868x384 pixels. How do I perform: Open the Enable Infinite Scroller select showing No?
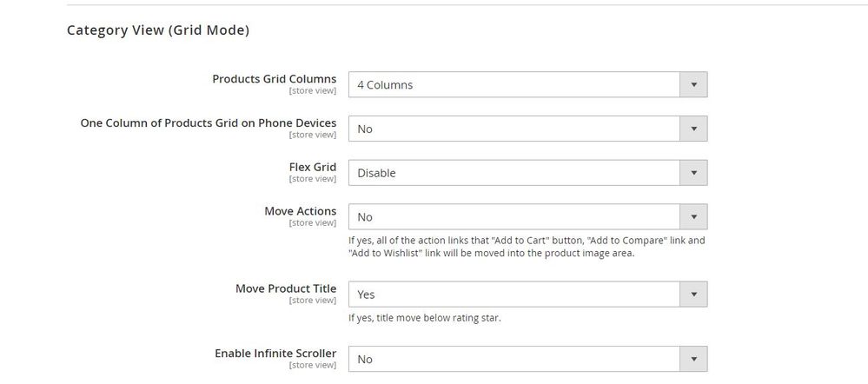coord(527,359)
